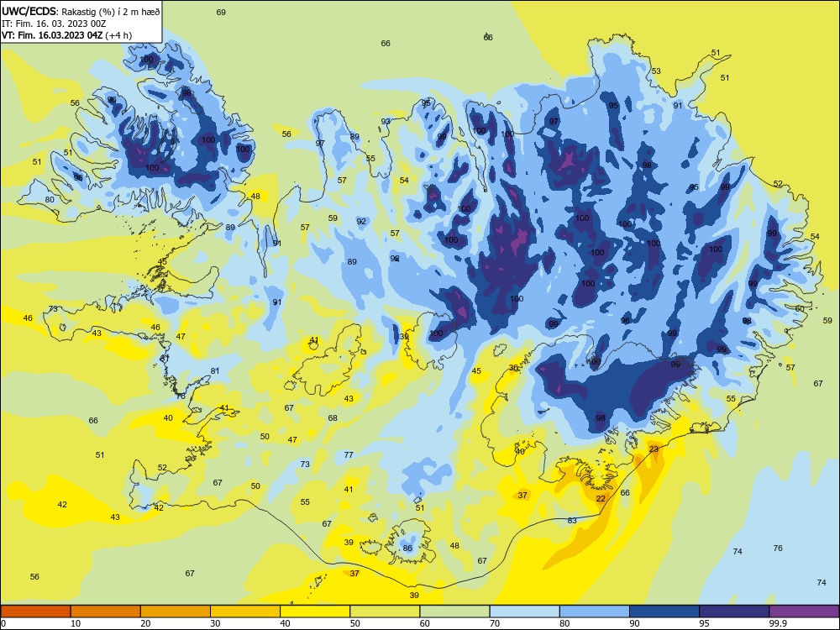Click the legend tick label '99.9'

pos(778,623)
